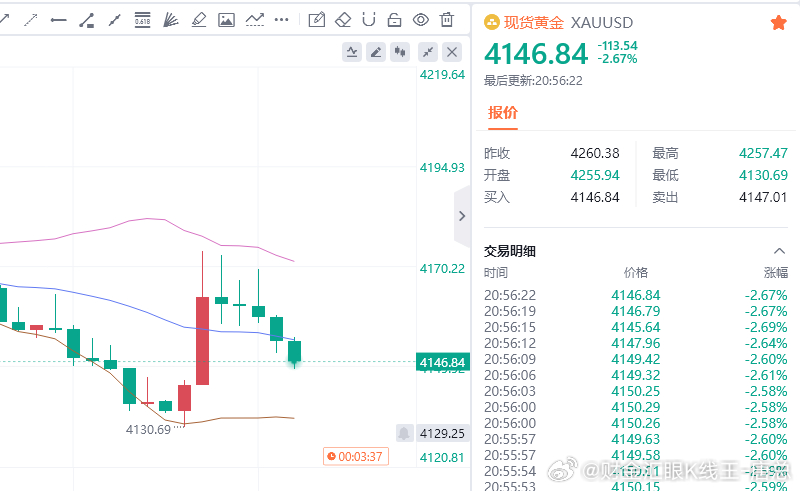Click the 涨幅 column header
Screen dimensions: 800x491
click(776, 273)
